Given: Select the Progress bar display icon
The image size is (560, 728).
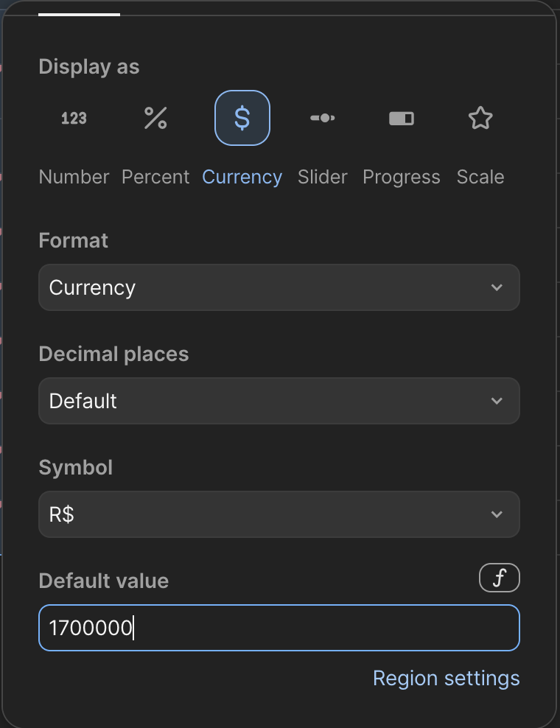Looking at the screenshot, I should [402, 118].
